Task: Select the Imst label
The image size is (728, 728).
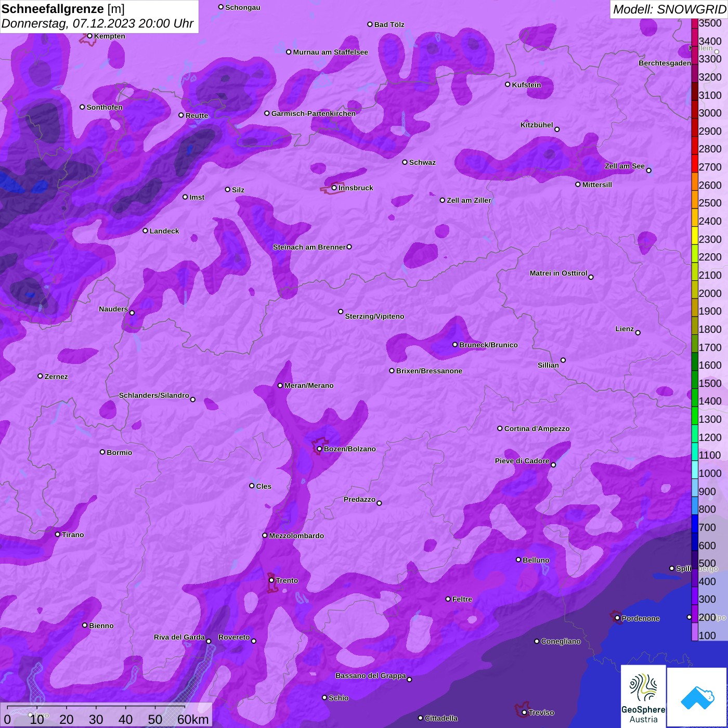Action: [x=197, y=197]
